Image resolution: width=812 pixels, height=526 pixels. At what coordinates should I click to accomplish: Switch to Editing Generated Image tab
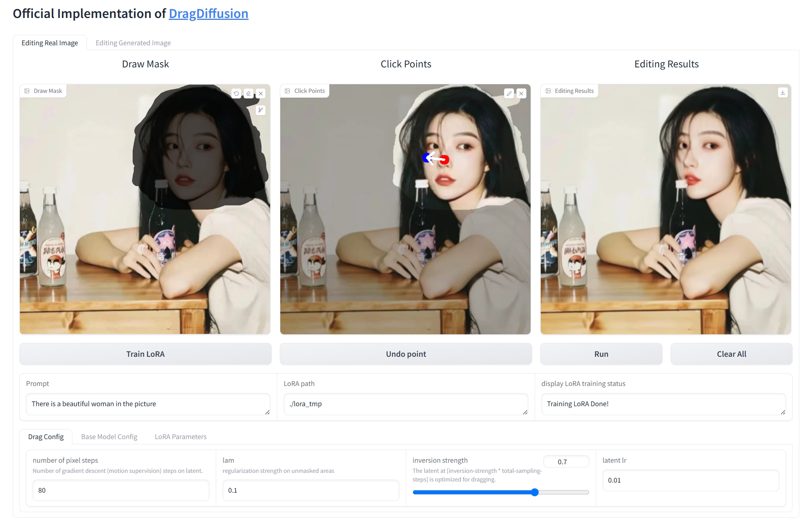coord(133,43)
